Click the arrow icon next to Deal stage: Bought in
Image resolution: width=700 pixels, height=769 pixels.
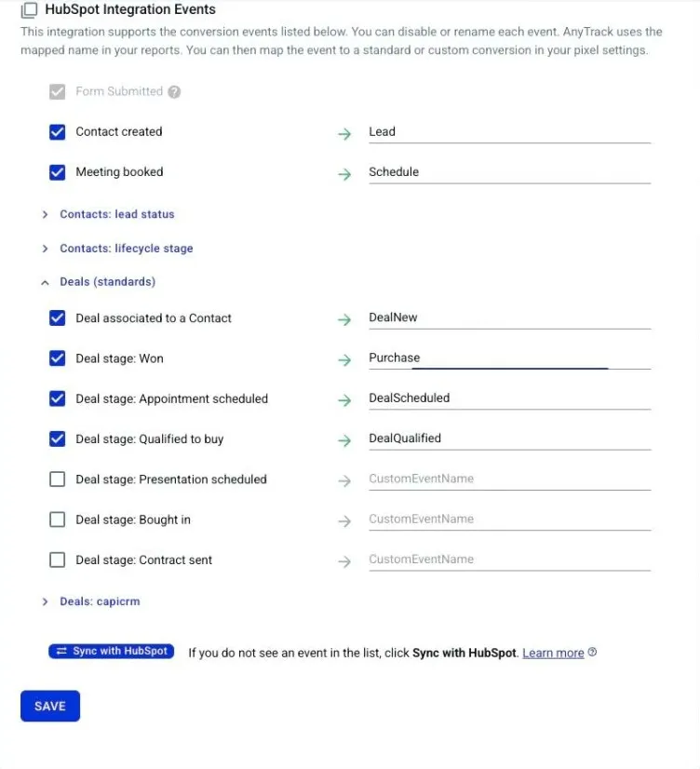[344, 520]
